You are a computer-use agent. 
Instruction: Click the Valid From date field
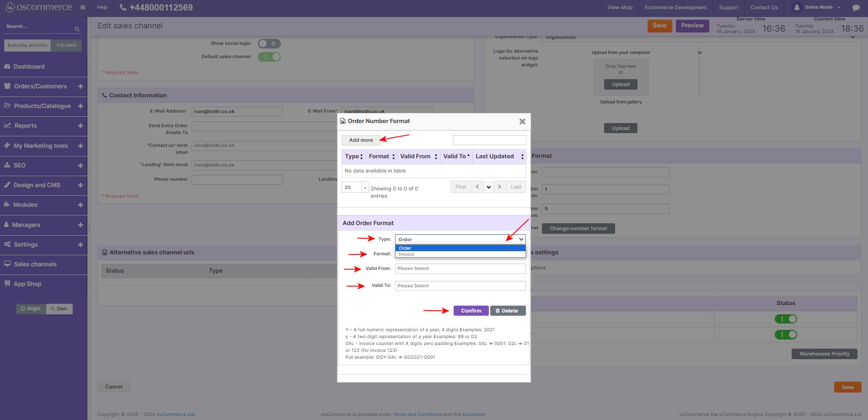(x=460, y=269)
